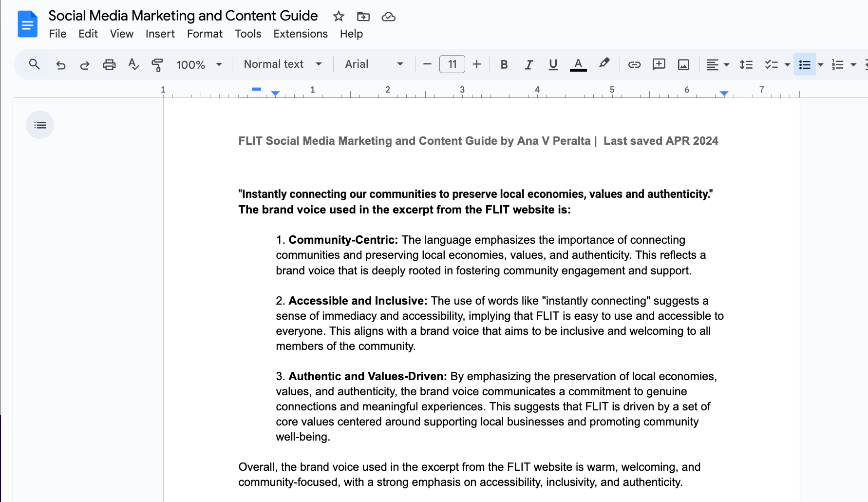This screenshot has height=502, width=868.
Task: Open the Format menu
Action: [x=205, y=34]
